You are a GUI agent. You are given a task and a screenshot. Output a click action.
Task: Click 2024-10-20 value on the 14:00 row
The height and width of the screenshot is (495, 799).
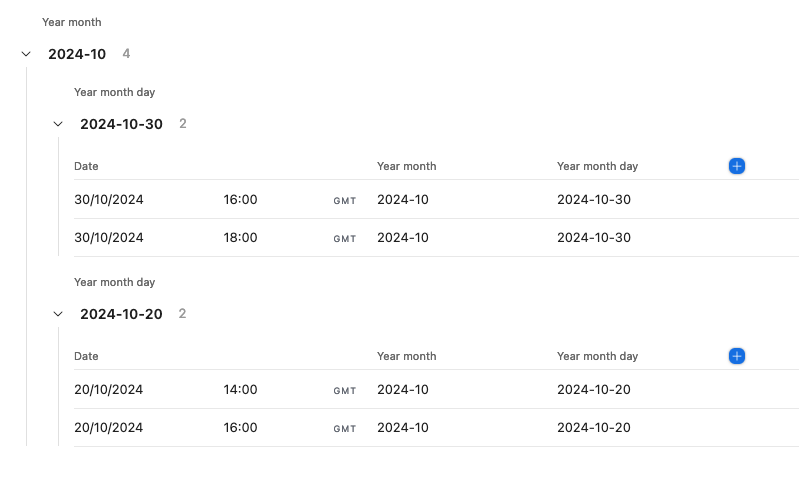594,389
